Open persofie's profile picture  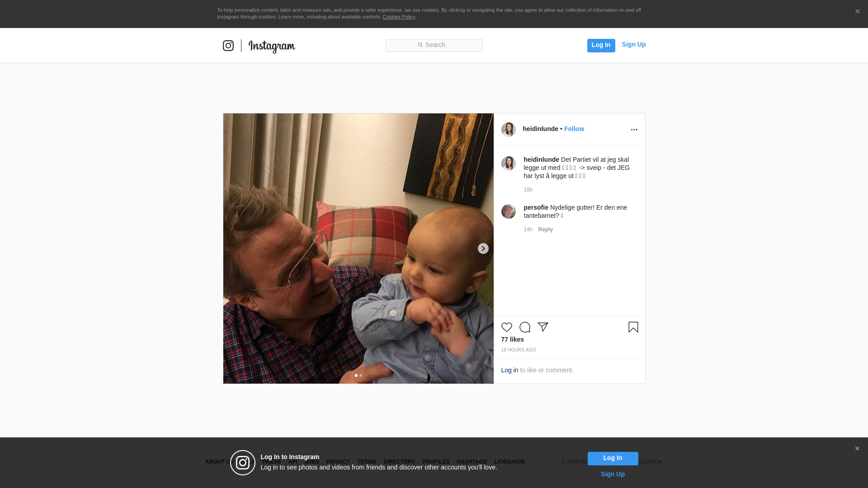509,211
